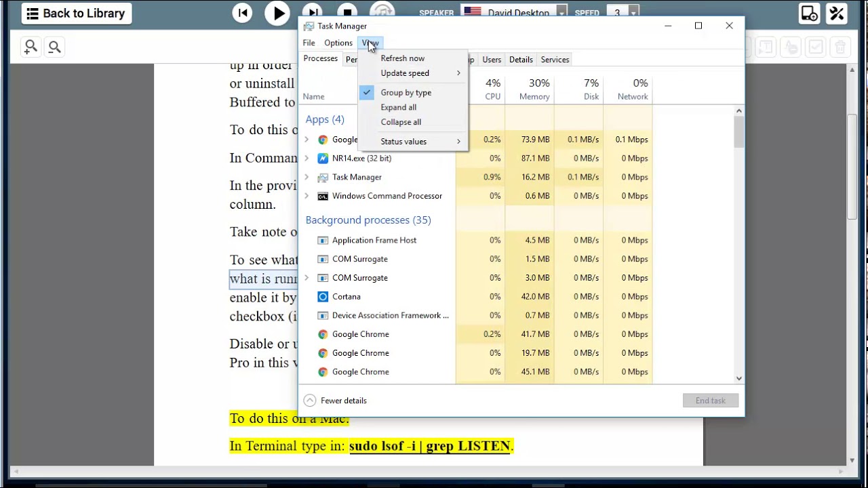Image resolution: width=868 pixels, height=488 pixels.
Task: Click reader document vertical scrollbar thumb
Action: 853,167
